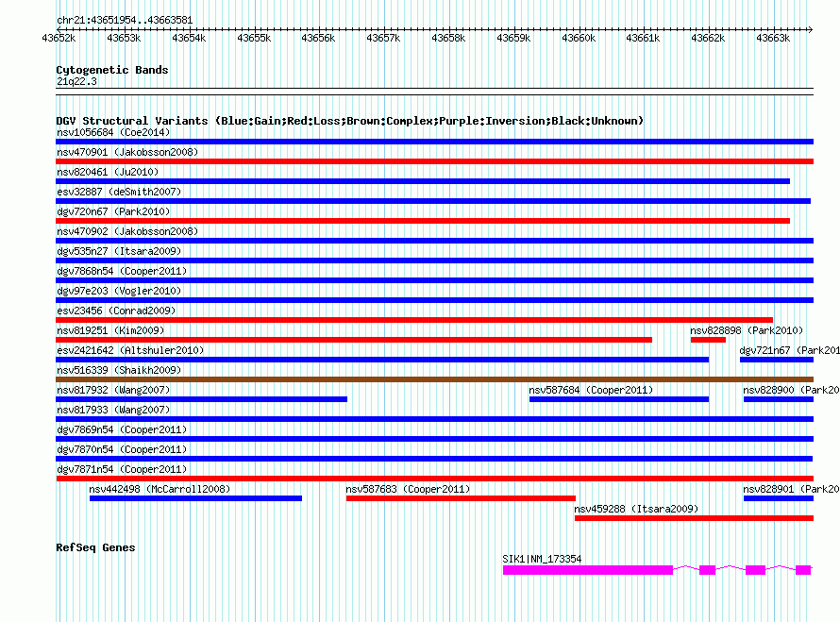Click the 43660k ruler tick label
Viewport: 840px width, 622px height.
pyautogui.click(x=579, y=38)
